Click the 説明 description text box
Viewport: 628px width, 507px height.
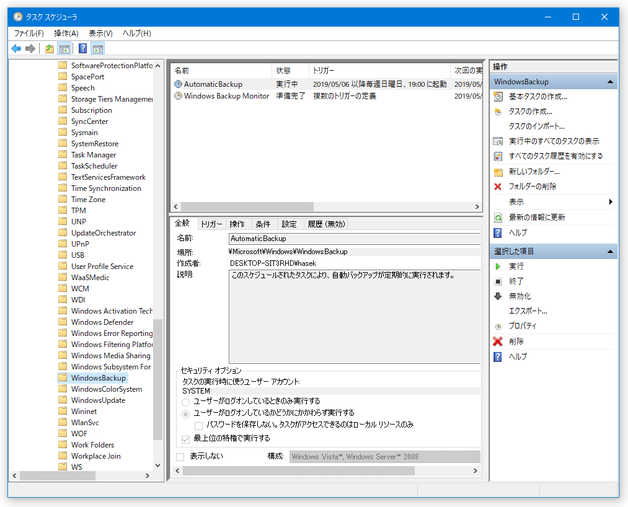point(354,316)
